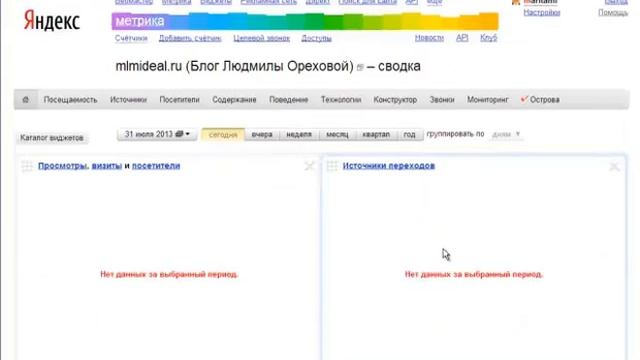640x360 pixels.
Task: Grab the drag handle of the Источники переходов widget
Action: pyautogui.click(x=332, y=166)
